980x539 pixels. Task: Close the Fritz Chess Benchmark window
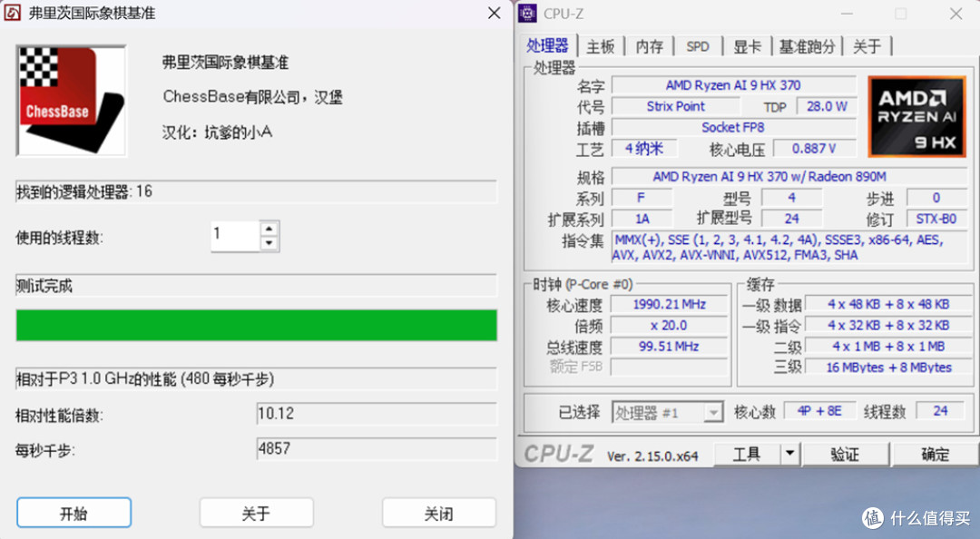pyautogui.click(x=494, y=13)
